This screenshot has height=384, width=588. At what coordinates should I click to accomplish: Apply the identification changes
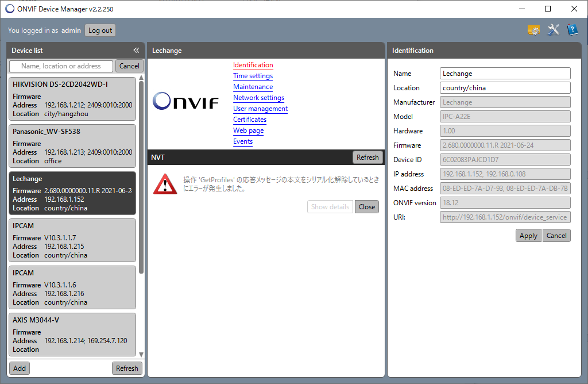point(528,236)
